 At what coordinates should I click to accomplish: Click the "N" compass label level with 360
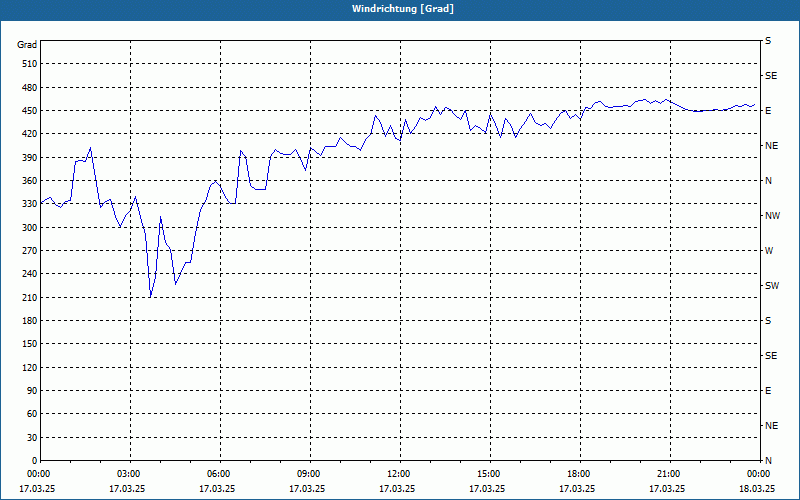pyautogui.click(x=768, y=181)
